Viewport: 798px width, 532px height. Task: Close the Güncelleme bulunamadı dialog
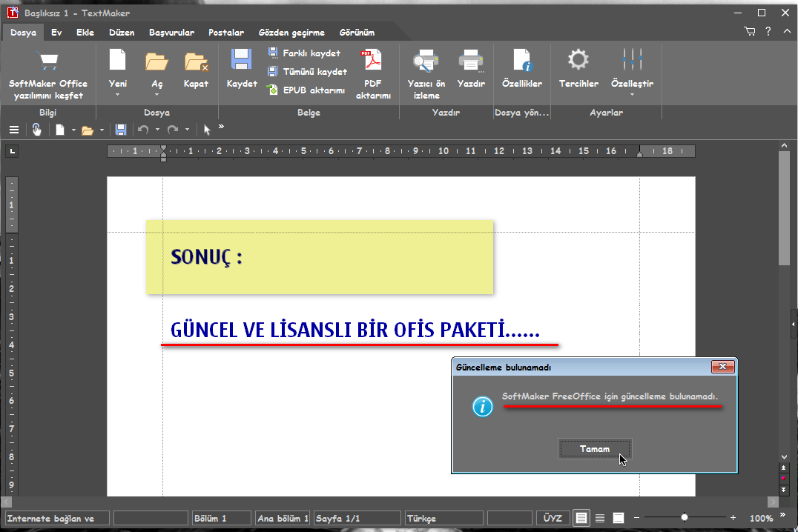(x=722, y=367)
